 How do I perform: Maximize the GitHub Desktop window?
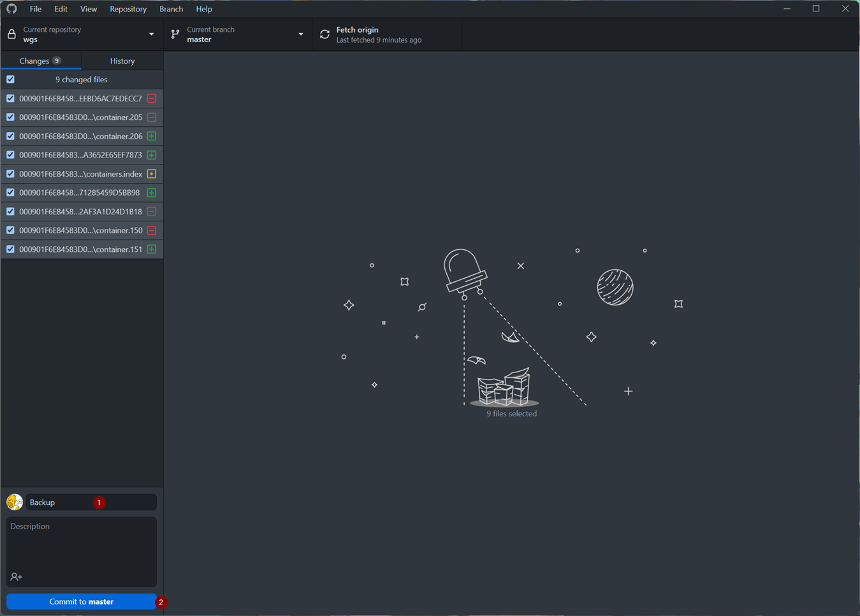pos(816,9)
